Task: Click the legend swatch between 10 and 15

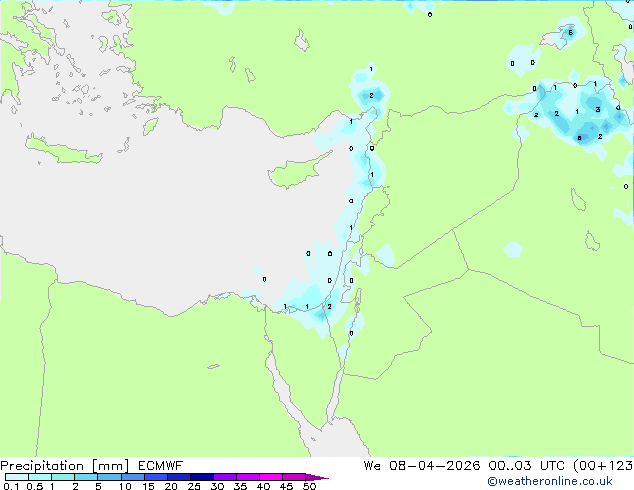Action: click(132, 477)
